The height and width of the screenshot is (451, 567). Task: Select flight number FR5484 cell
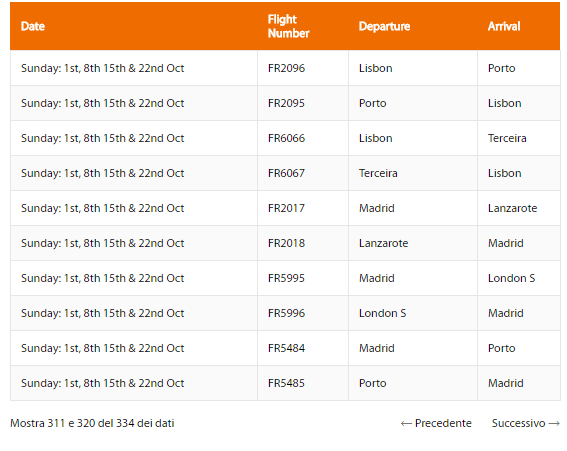303,348
